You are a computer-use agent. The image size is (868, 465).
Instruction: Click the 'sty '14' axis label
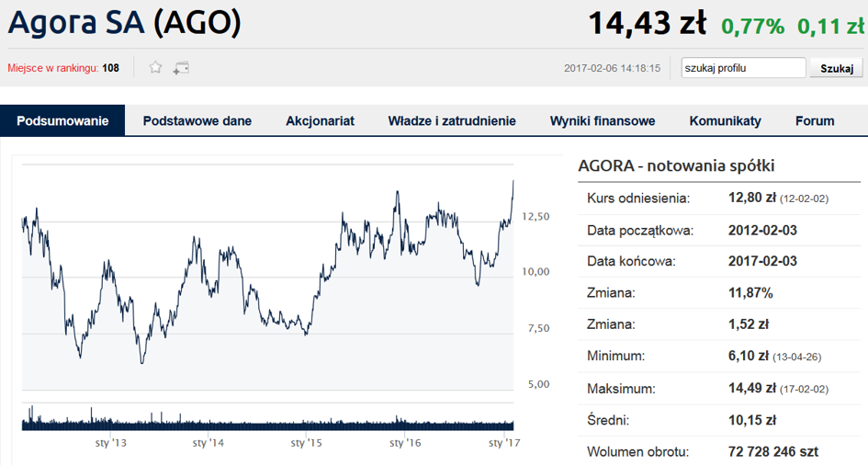(209, 443)
